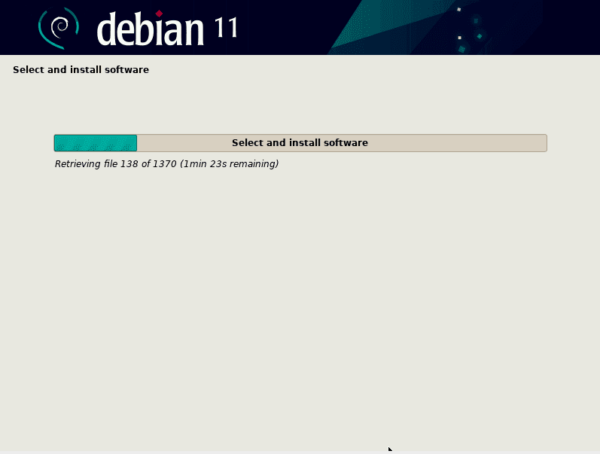Click the mouse pointer arrow near the bottom

point(390,449)
